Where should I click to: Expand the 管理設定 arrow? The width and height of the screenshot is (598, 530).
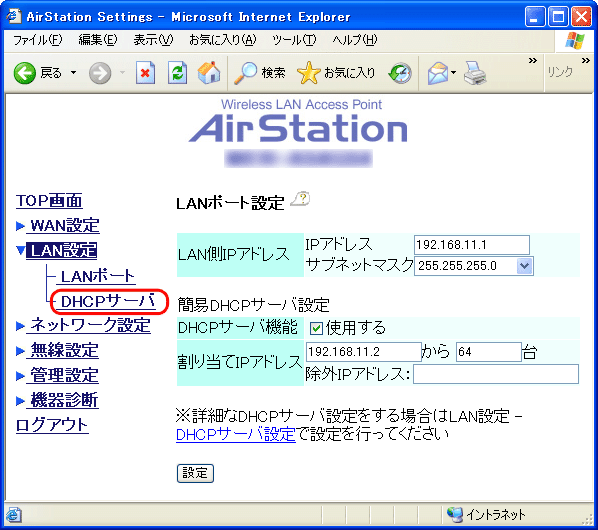pos(20,376)
